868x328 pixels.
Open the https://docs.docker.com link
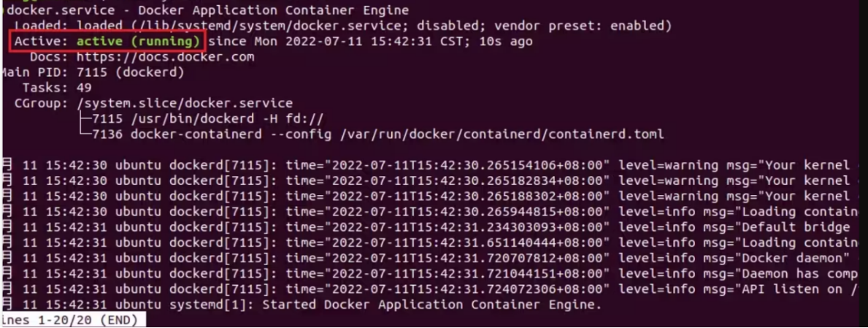[161, 57]
